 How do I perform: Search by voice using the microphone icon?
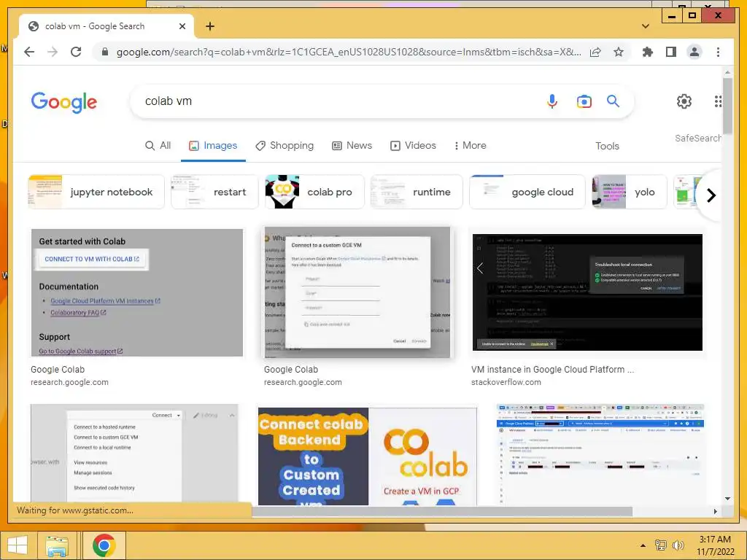coord(551,101)
